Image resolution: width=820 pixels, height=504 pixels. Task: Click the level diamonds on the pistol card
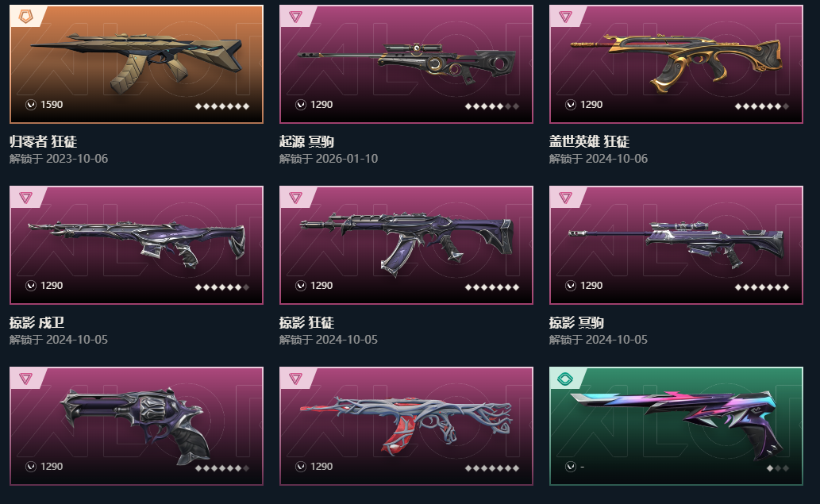coord(778,468)
